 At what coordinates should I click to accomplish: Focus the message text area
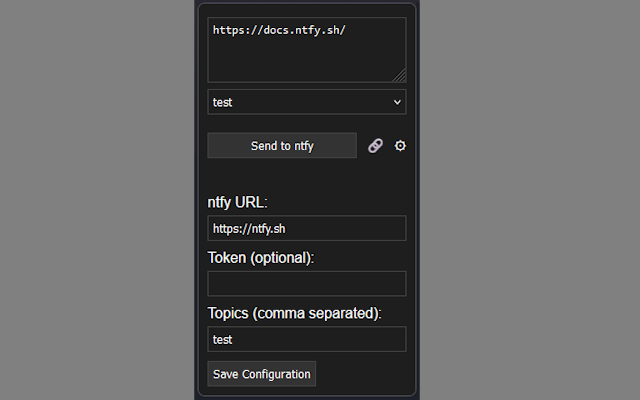[306, 50]
